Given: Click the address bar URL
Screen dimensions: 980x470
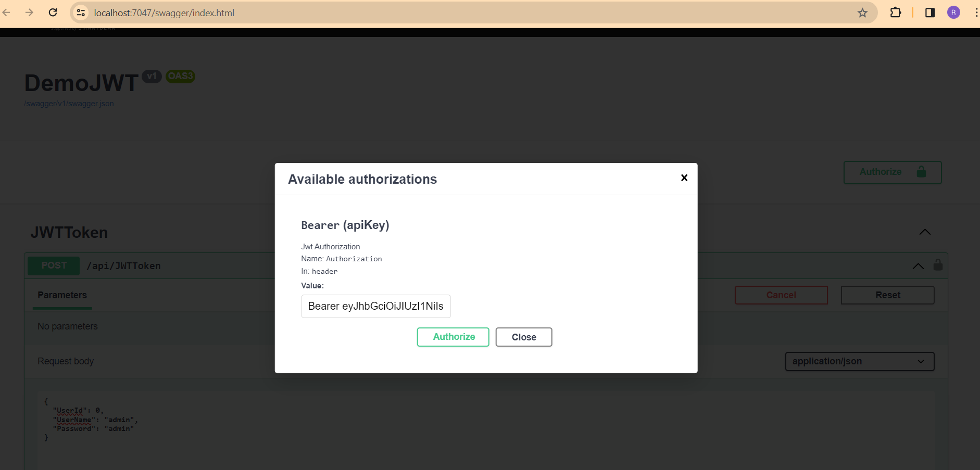Looking at the screenshot, I should click(x=164, y=12).
